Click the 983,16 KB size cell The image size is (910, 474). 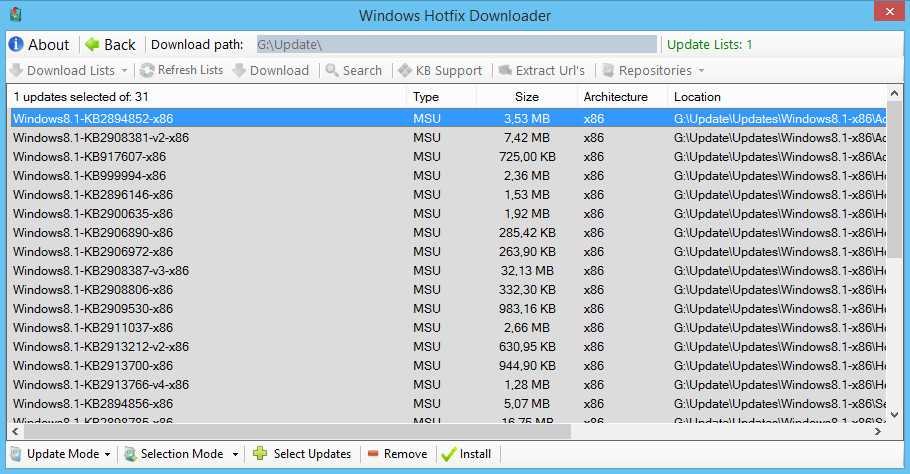coord(527,309)
